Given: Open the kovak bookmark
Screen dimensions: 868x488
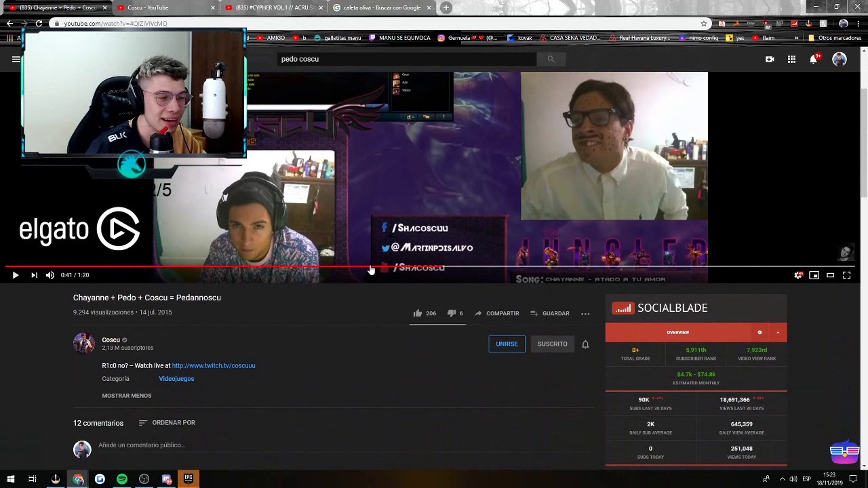Looking at the screenshot, I should point(521,38).
